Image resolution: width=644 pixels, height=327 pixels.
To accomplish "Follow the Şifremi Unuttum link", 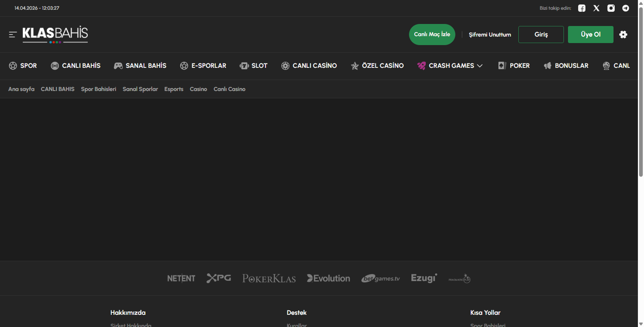I will coord(490,35).
